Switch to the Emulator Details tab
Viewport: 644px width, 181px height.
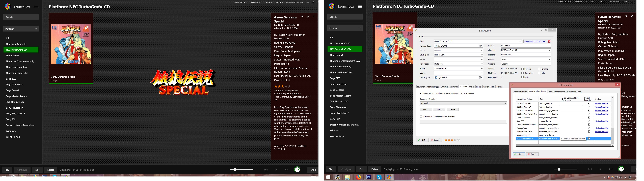[520, 92]
